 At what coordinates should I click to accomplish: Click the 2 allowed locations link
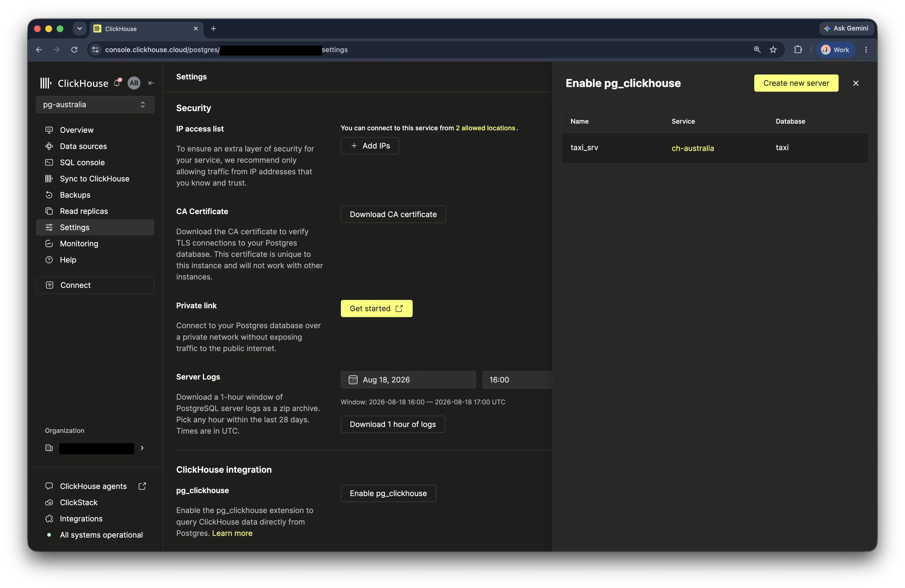pyautogui.click(x=485, y=128)
